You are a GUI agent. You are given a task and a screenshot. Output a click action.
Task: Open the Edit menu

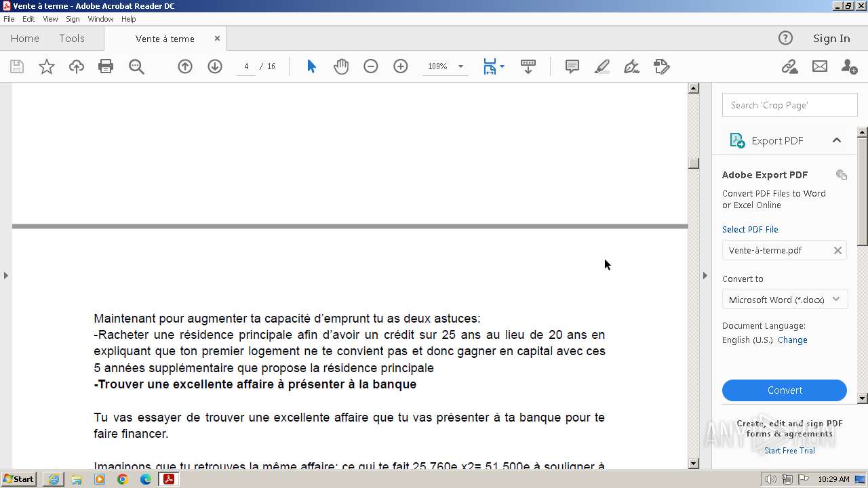click(x=28, y=19)
